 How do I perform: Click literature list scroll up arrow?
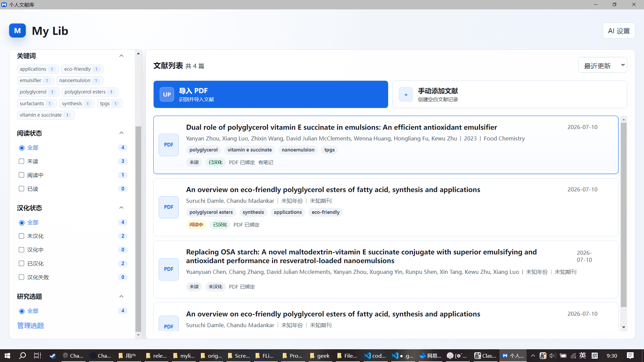(624, 119)
